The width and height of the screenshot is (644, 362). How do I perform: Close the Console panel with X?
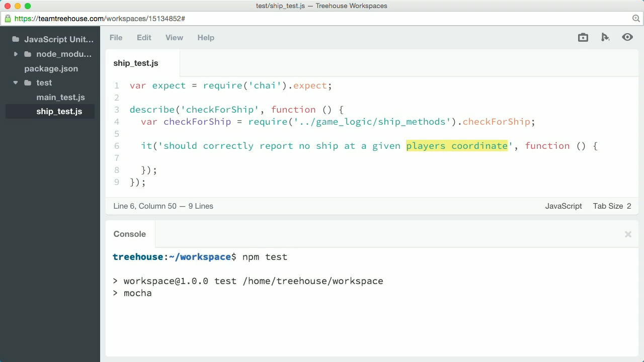(x=628, y=234)
